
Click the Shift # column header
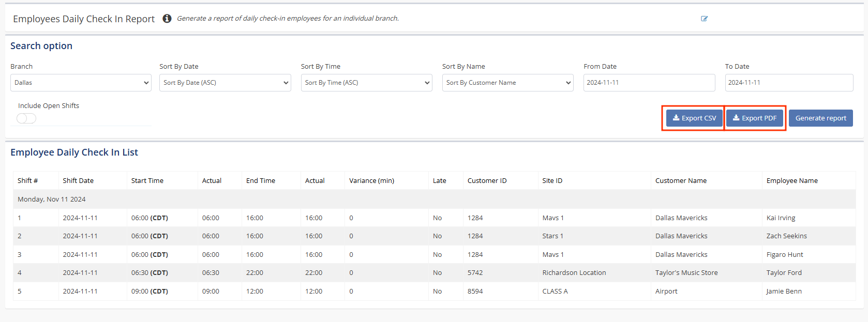28,181
